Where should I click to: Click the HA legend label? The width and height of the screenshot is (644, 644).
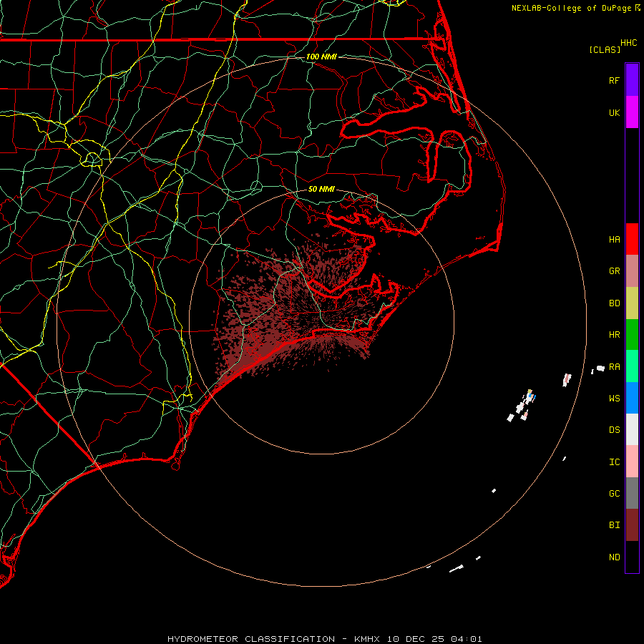[x=614, y=239]
